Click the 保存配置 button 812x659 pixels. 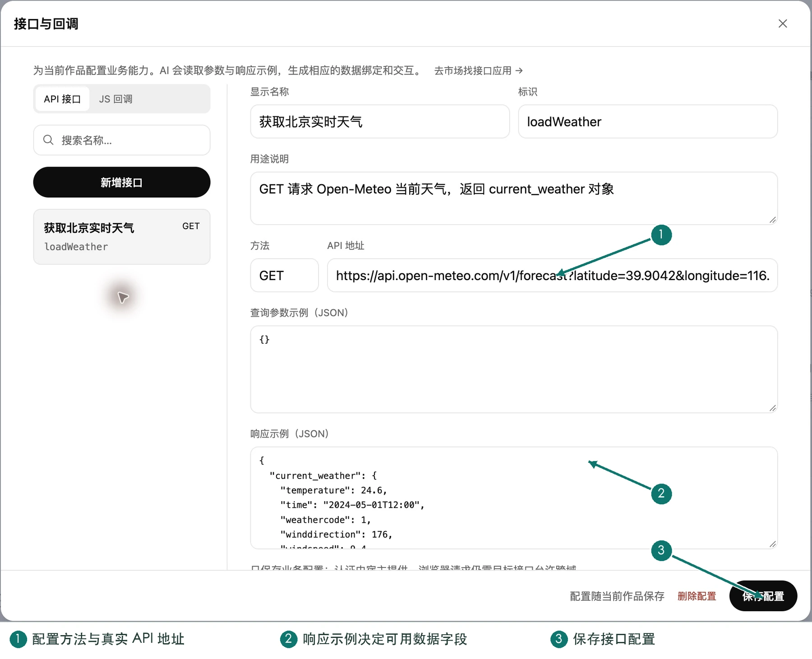(x=763, y=596)
